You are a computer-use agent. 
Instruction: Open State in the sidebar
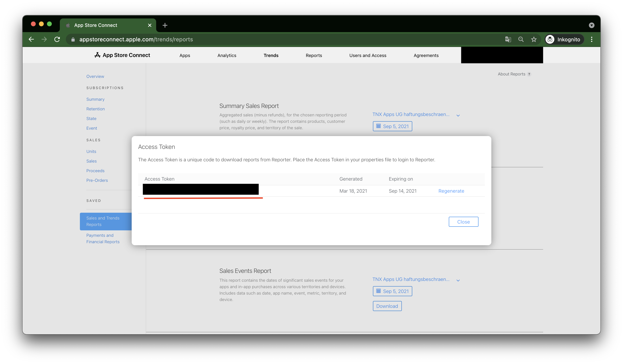tap(91, 118)
